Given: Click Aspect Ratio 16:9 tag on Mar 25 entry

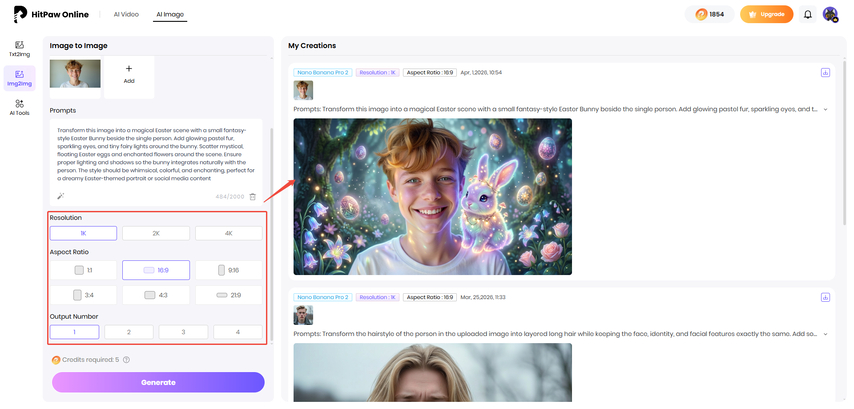Looking at the screenshot, I should click(430, 297).
